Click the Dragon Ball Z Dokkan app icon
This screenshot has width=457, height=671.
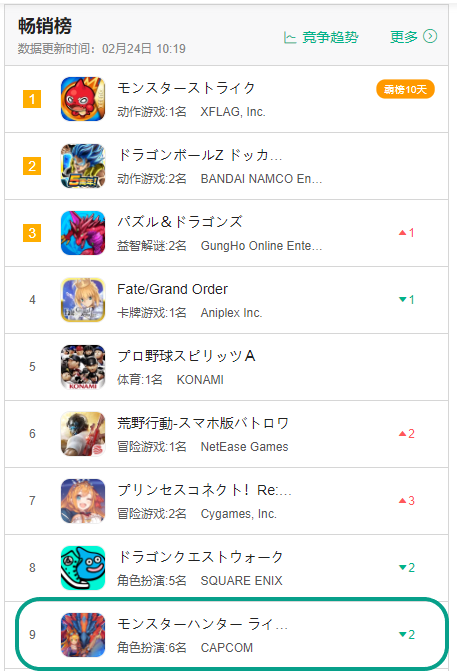pos(83,166)
